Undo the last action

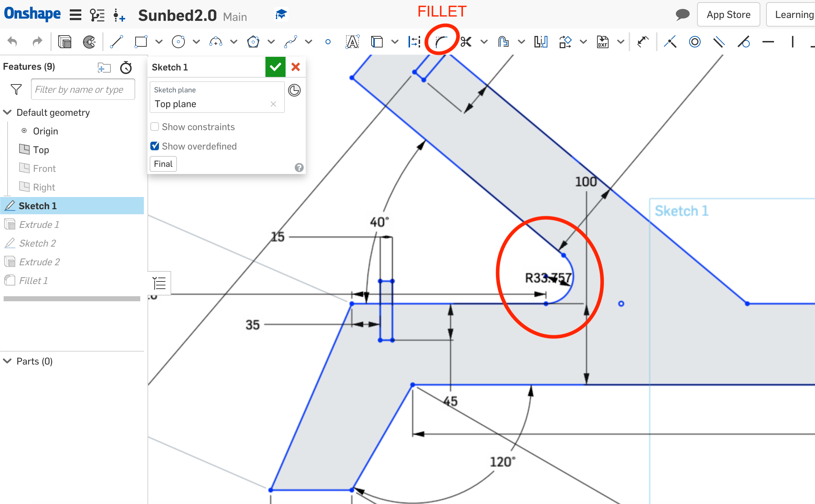pyautogui.click(x=13, y=42)
